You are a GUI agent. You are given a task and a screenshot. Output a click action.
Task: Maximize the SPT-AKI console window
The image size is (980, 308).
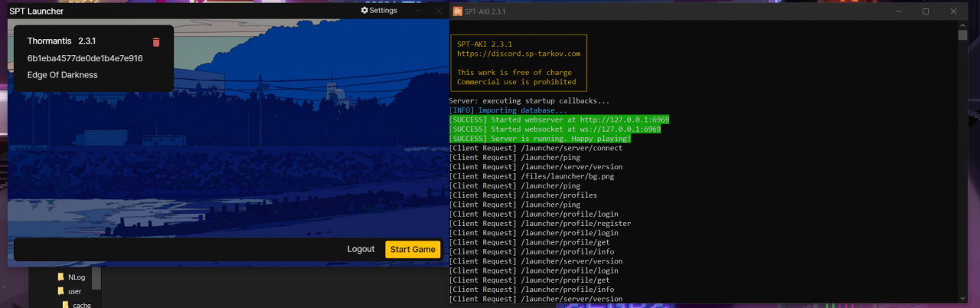click(925, 11)
